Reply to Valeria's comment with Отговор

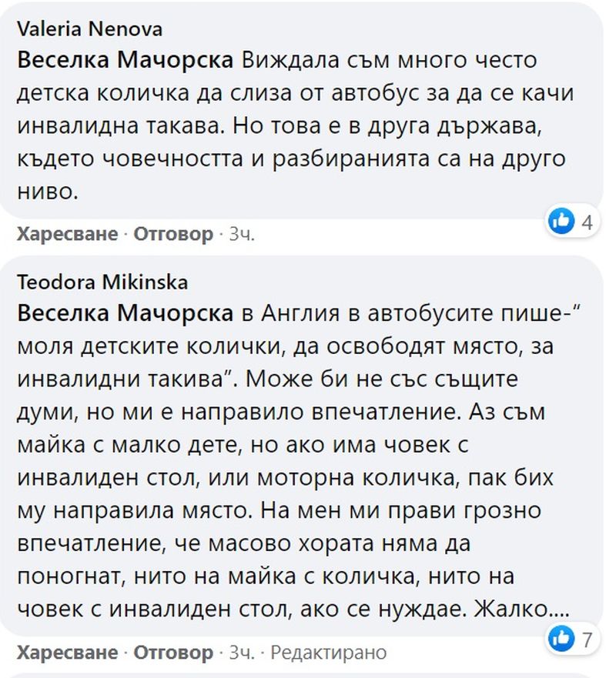click(x=173, y=234)
